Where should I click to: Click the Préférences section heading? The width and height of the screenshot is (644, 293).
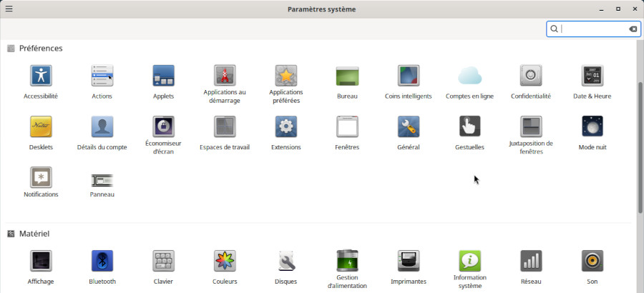pyautogui.click(x=41, y=49)
